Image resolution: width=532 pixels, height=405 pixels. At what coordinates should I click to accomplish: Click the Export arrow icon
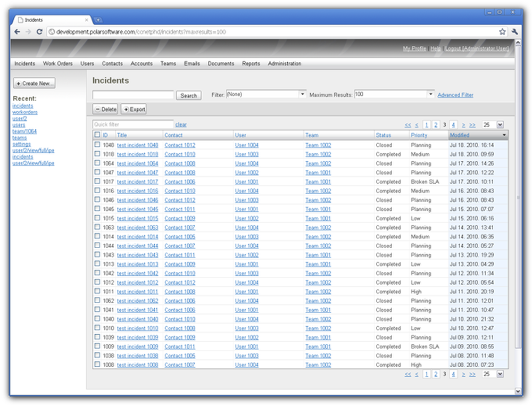[125, 109]
